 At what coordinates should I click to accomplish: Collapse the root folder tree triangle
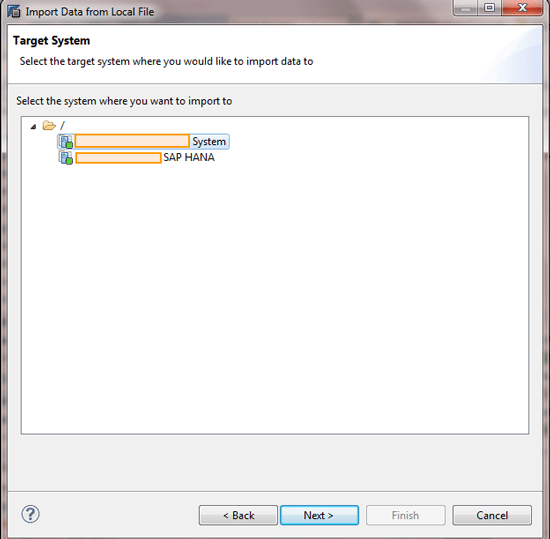click(33, 126)
